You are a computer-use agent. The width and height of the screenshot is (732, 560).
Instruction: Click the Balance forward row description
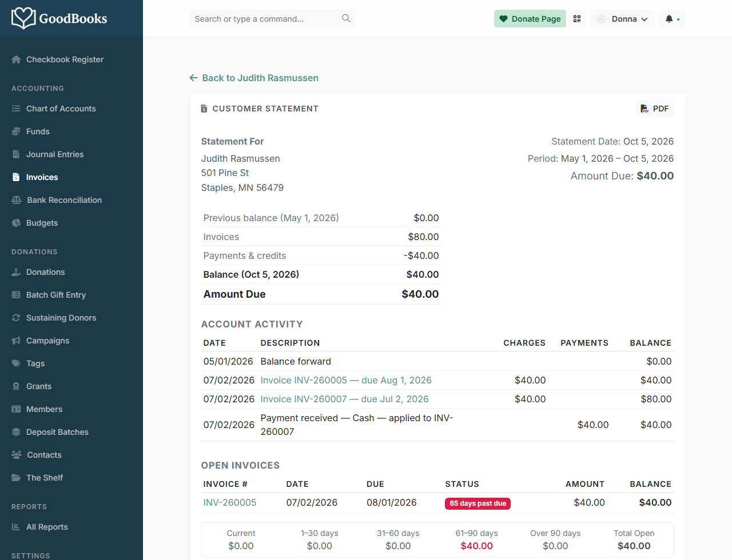[296, 361]
